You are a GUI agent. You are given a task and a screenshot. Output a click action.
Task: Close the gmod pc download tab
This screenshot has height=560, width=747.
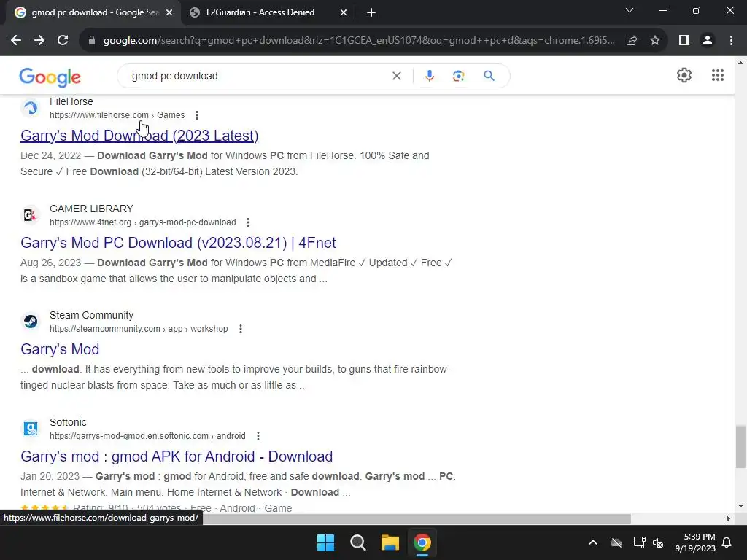tap(169, 13)
